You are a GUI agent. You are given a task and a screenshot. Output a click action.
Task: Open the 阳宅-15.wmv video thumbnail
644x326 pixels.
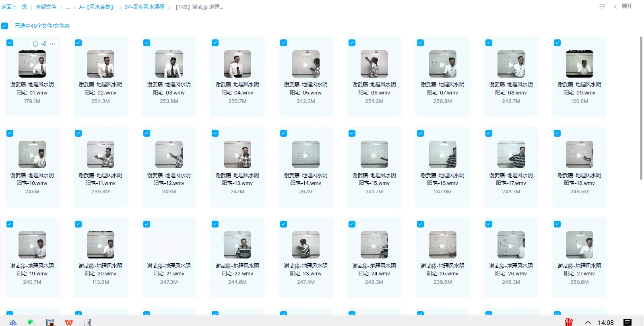pos(374,154)
